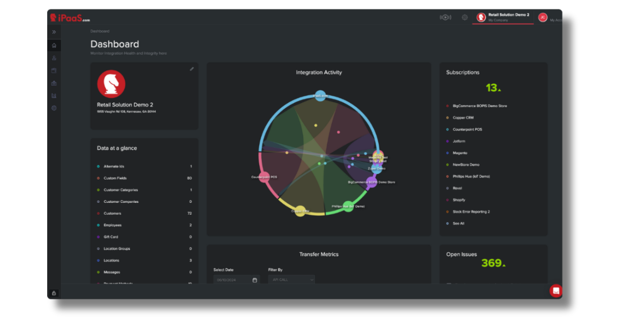The height and width of the screenshot is (322, 644).
Task: Expand the left sidebar with double chevron
Action: point(54,32)
